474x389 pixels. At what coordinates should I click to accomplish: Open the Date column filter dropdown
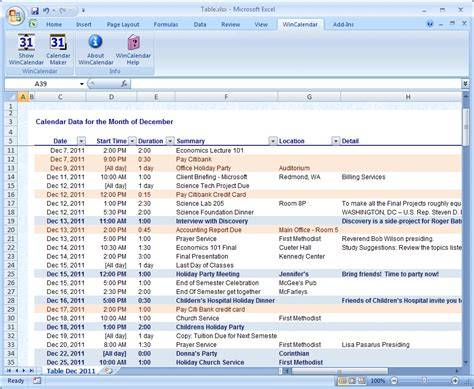pyautogui.click(x=81, y=141)
